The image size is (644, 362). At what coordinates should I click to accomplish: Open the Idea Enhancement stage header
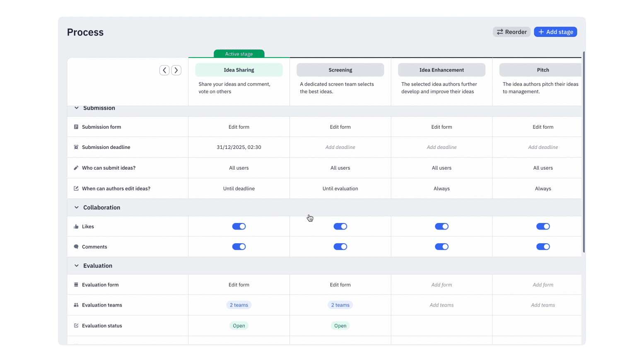click(x=441, y=70)
